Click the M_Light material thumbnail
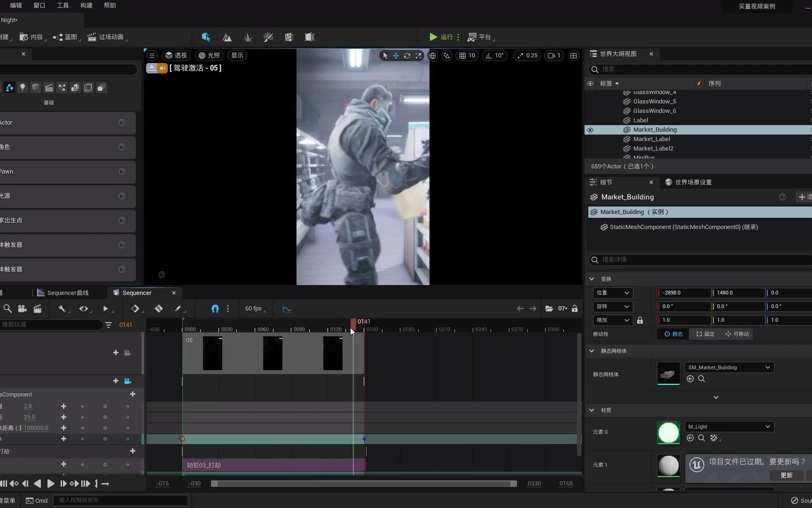Screen dimensions: 812x508 click(x=669, y=433)
